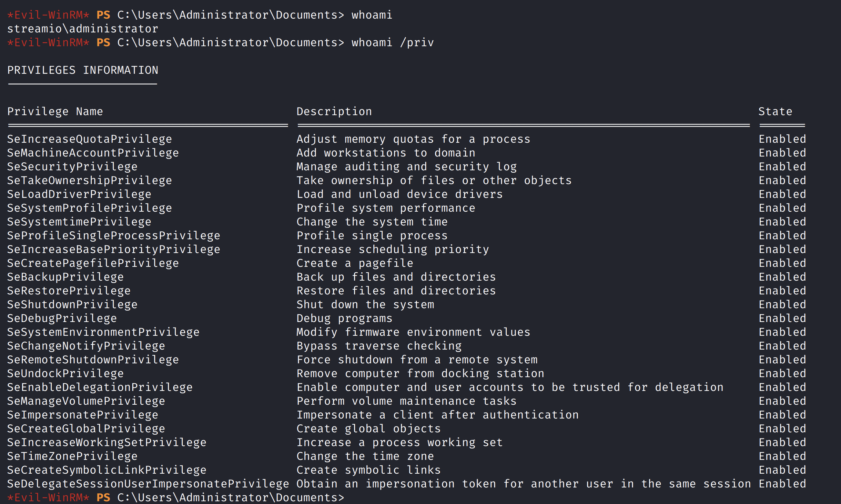Click the State column header
841x504 pixels.
[775, 111]
